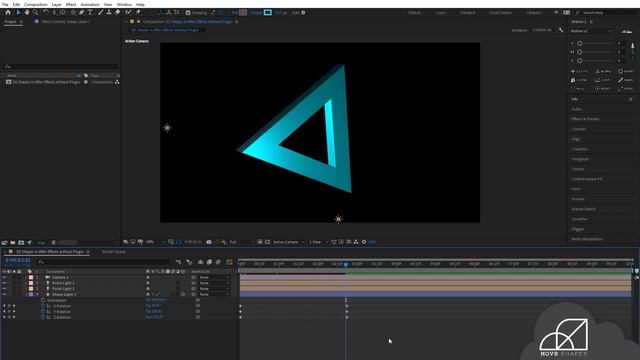Open the parent dropdown for Camera 1
640x360 pixels.
click(x=214, y=277)
